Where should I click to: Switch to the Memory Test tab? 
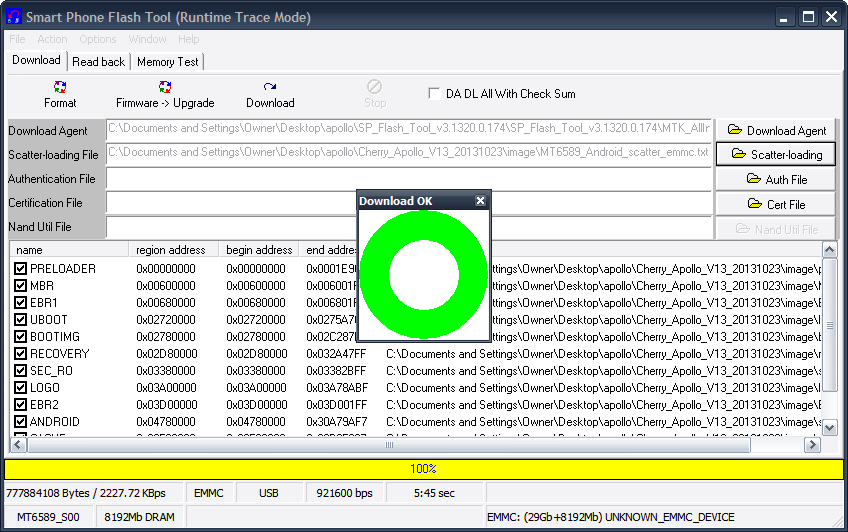(168, 62)
